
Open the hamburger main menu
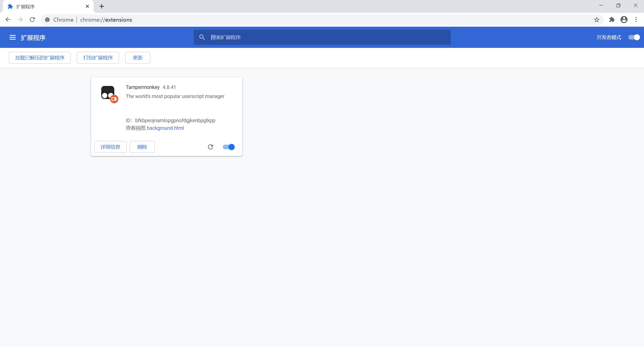click(12, 38)
